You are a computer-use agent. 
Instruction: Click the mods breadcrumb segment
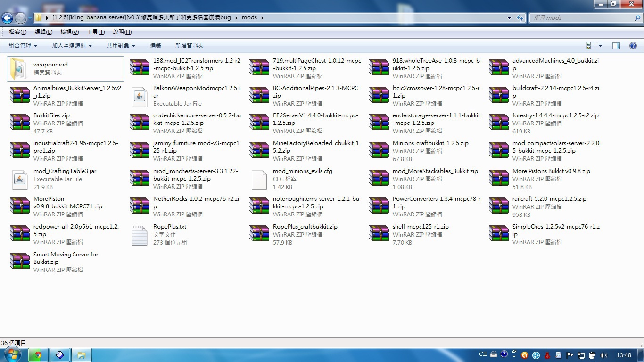coord(249,18)
